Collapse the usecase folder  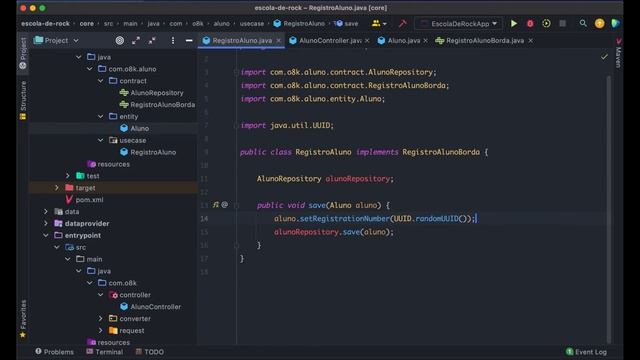[x=101, y=140]
